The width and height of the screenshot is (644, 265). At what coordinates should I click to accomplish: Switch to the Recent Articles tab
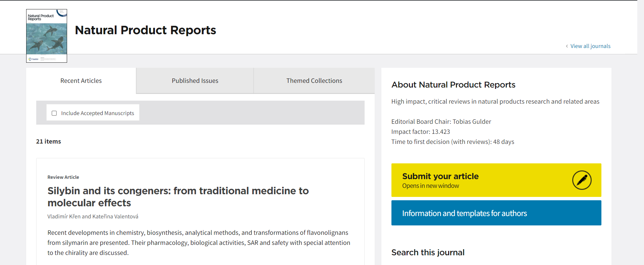(x=81, y=81)
